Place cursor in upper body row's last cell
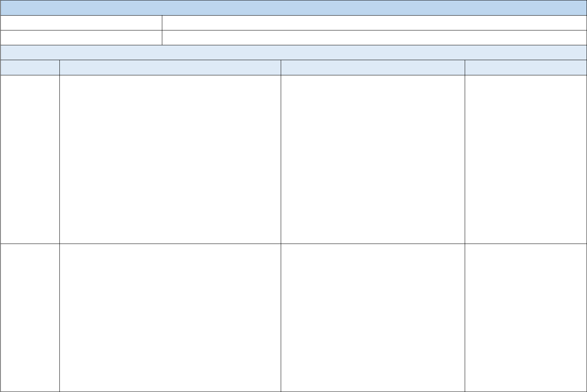The width and height of the screenshot is (587, 392). 526,159
